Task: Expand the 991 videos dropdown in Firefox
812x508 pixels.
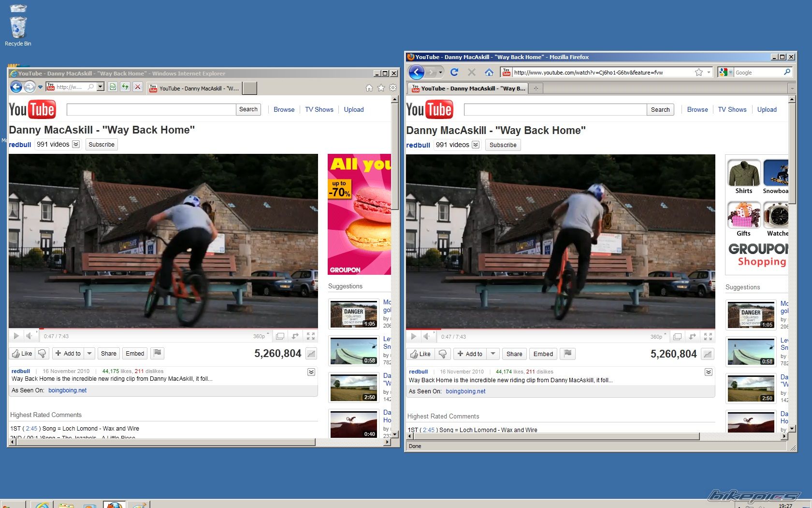Action: (476, 145)
